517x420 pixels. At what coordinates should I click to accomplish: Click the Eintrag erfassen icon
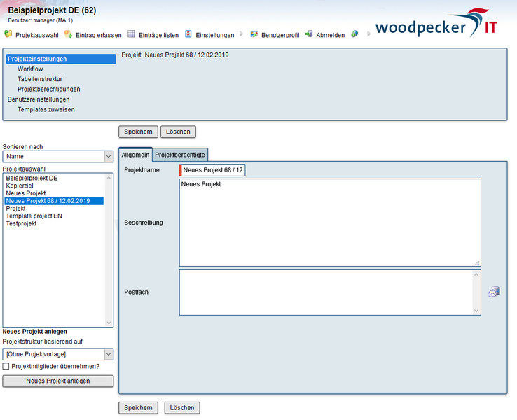pos(68,34)
